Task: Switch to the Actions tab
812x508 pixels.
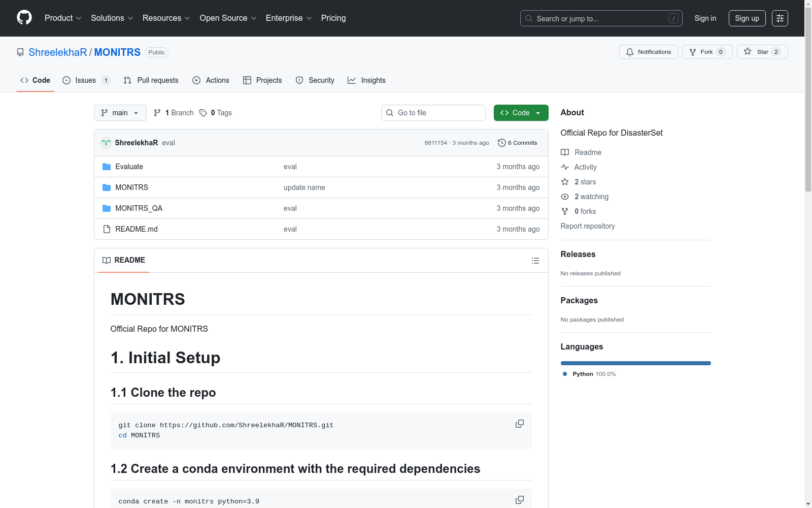Action: (211, 80)
